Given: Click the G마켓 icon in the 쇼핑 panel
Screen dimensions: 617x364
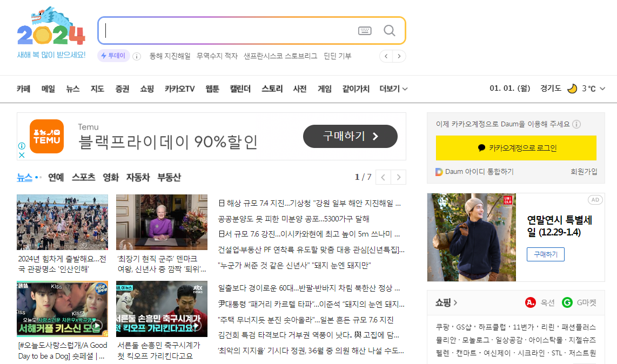Looking at the screenshot, I should point(567,302).
